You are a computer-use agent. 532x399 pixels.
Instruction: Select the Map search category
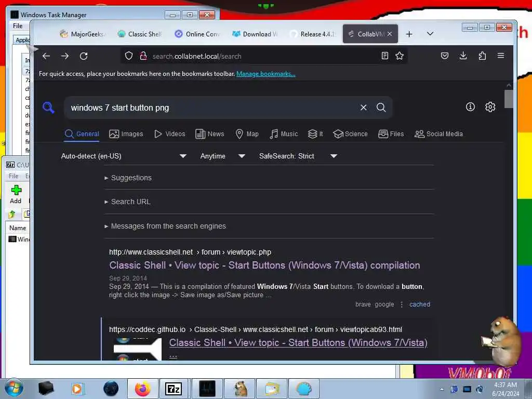[247, 134]
